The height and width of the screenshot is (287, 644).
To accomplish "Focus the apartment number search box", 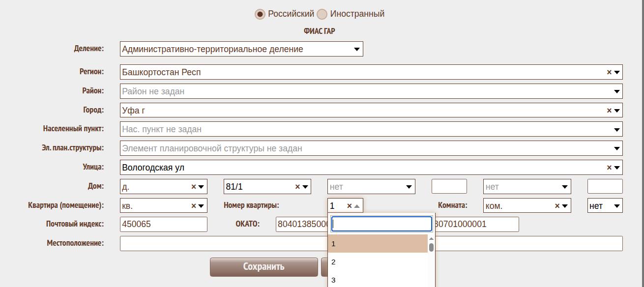I will (x=381, y=224).
